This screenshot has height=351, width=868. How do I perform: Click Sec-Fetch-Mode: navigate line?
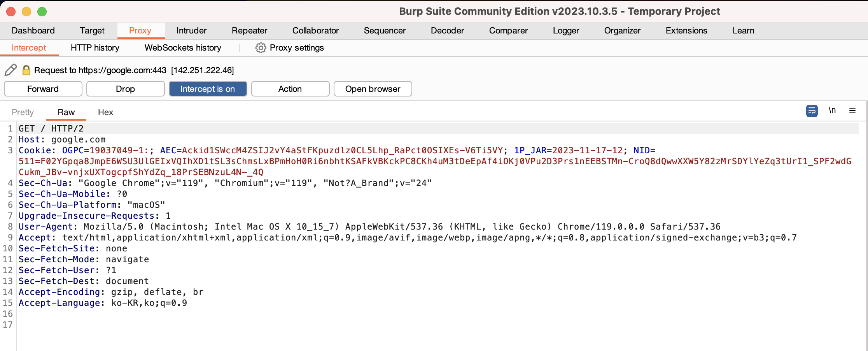pos(84,259)
